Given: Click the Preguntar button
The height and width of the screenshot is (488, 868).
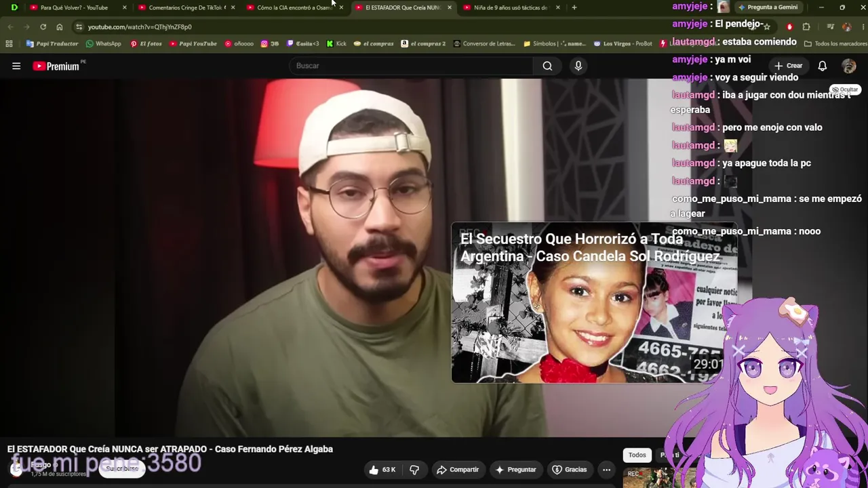Looking at the screenshot, I should click(x=515, y=470).
